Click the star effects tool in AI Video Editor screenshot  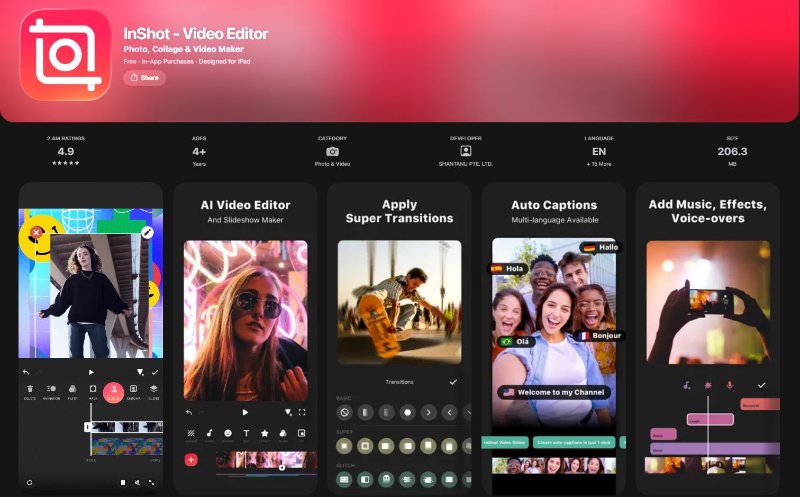coord(265,433)
